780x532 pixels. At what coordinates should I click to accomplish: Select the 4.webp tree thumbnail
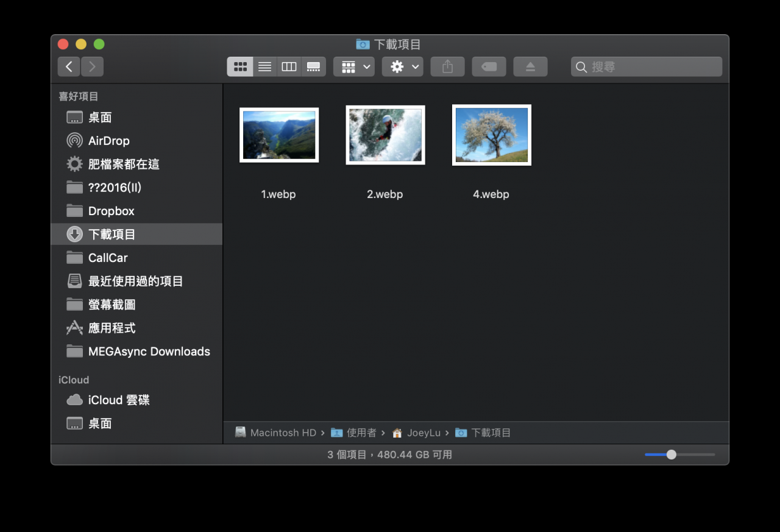tap(491, 135)
